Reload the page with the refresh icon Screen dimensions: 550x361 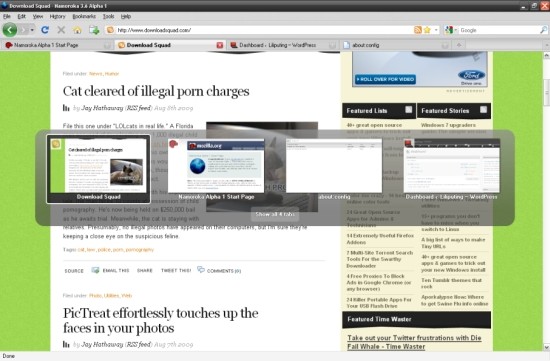[x=45, y=30]
